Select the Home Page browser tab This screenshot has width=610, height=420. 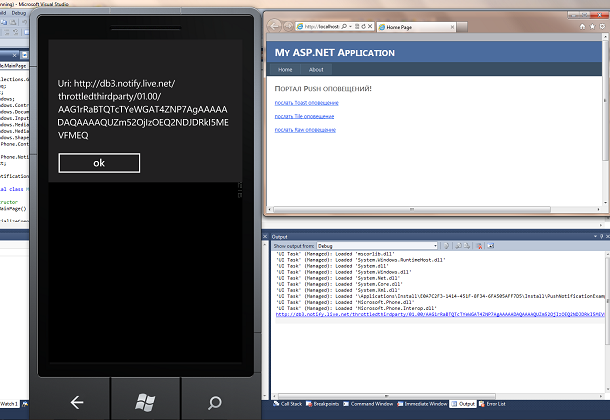[414, 27]
